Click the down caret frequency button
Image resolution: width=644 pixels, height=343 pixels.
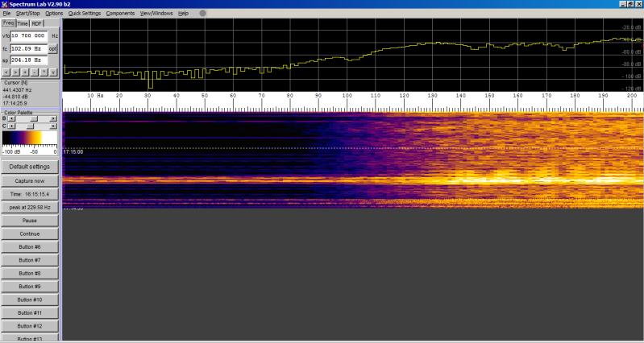(54, 72)
